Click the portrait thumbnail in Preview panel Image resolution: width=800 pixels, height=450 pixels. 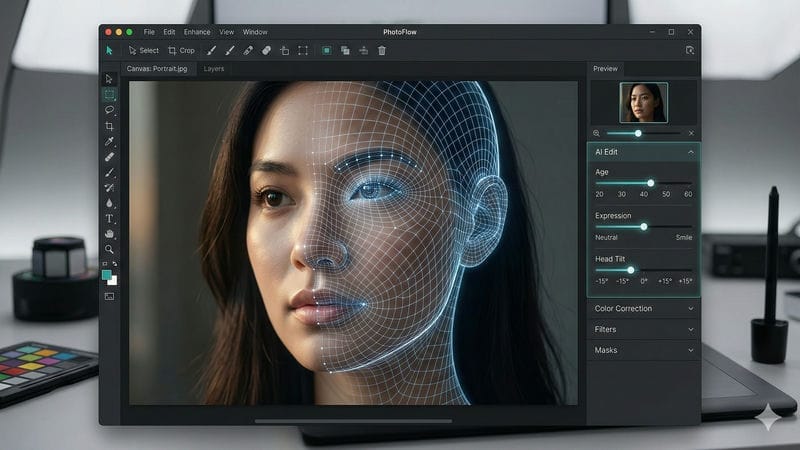pyautogui.click(x=643, y=103)
